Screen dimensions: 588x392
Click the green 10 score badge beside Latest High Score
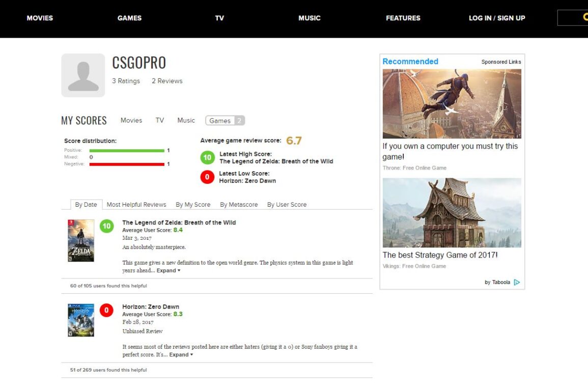tap(207, 157)
